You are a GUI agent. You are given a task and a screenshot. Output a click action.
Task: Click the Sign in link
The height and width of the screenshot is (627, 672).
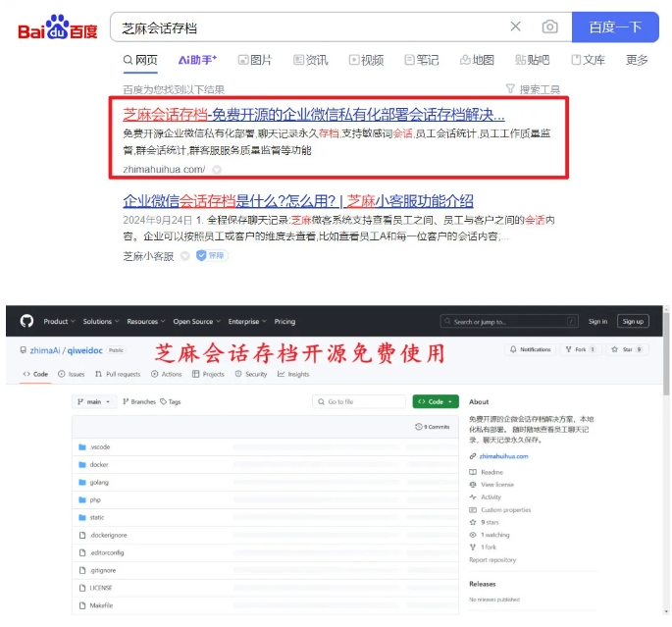[597, 322]
